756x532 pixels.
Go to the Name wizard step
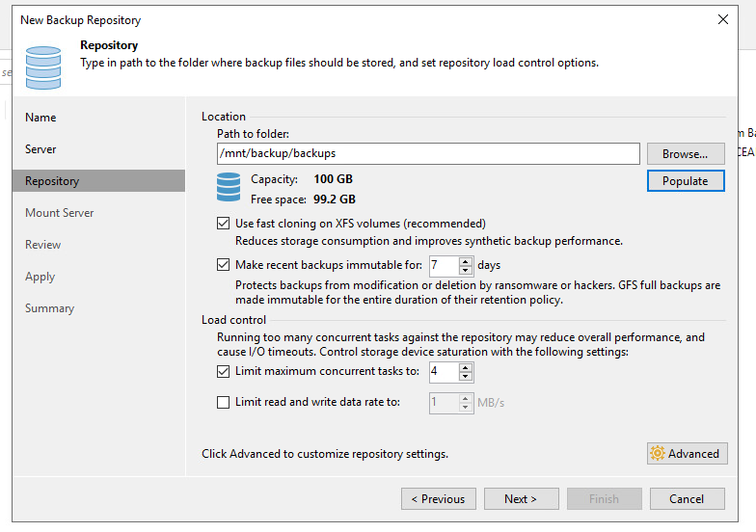click(x=40, y=118)
